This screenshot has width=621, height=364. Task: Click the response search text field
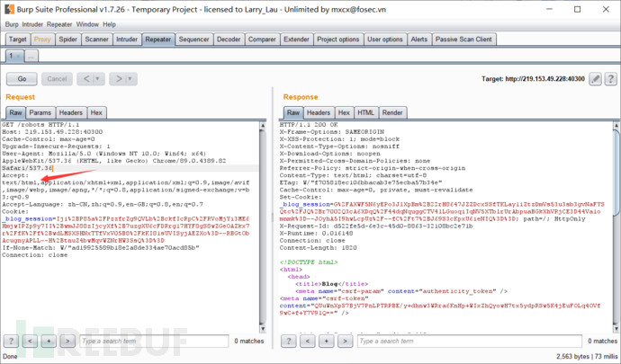pyautogui.click(x=432, y=342)
